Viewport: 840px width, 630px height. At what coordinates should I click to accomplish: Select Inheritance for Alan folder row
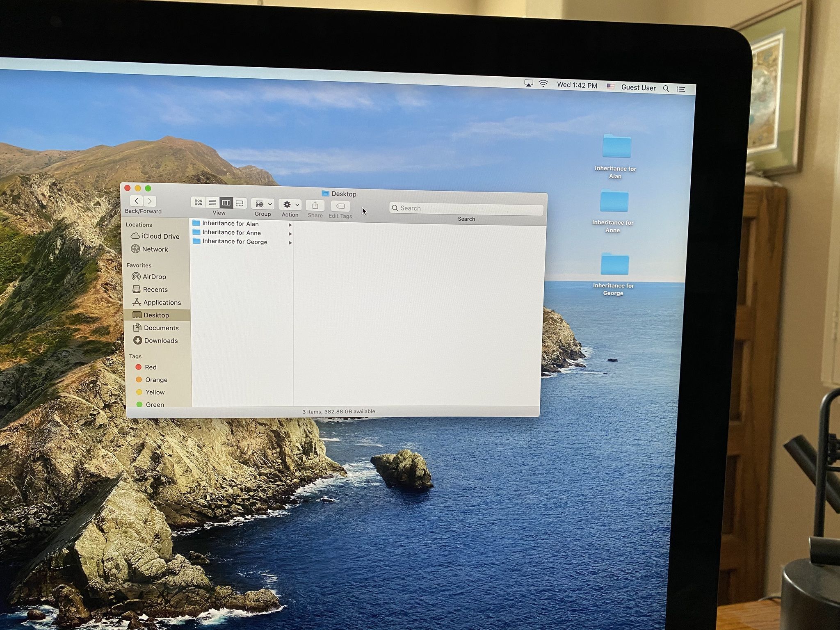242,224
